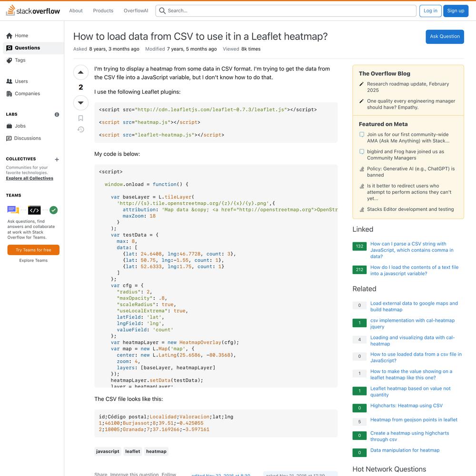The width and height of the screenshot is (476, 476).
Task: Click the Users icon in sidebar
Action: coord(10,81)
